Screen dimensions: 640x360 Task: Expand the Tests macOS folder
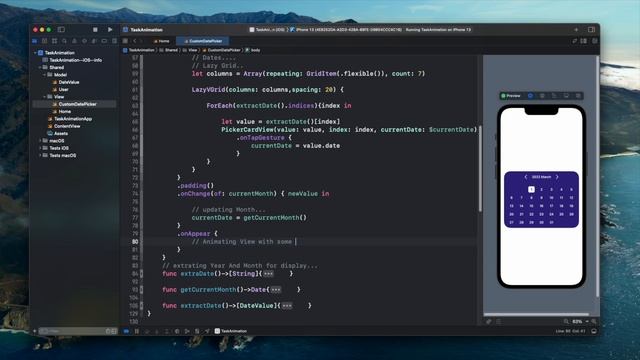(x=40, y=156)
